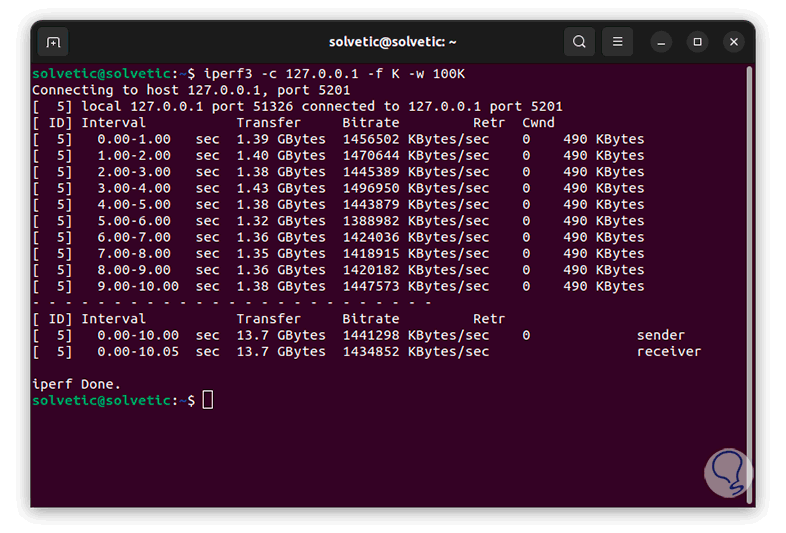Click bitrate value 1443879 KBytes/sec

tap(416, 205)
